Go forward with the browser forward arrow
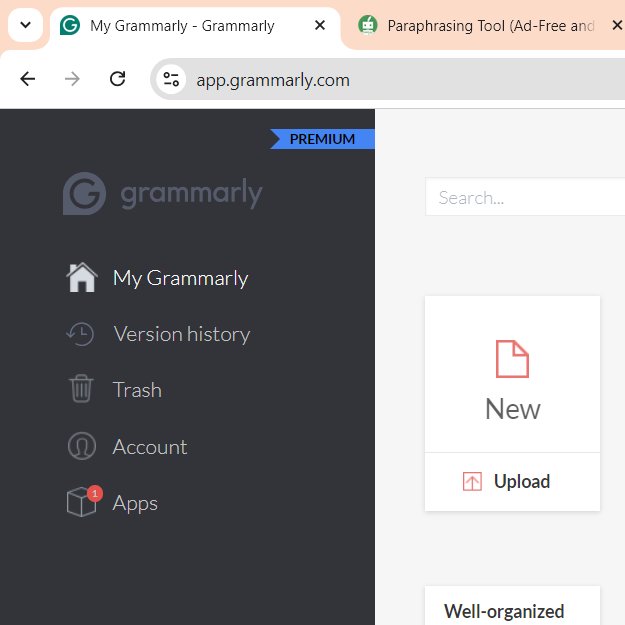The width and height of the screenshot is (625, 625). (72, 79)
